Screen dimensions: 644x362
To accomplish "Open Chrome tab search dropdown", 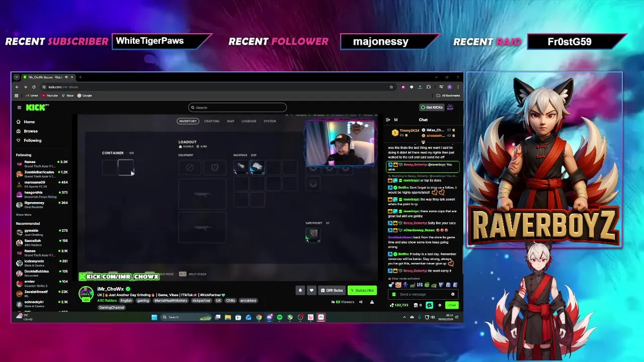I will pos(16,77).
